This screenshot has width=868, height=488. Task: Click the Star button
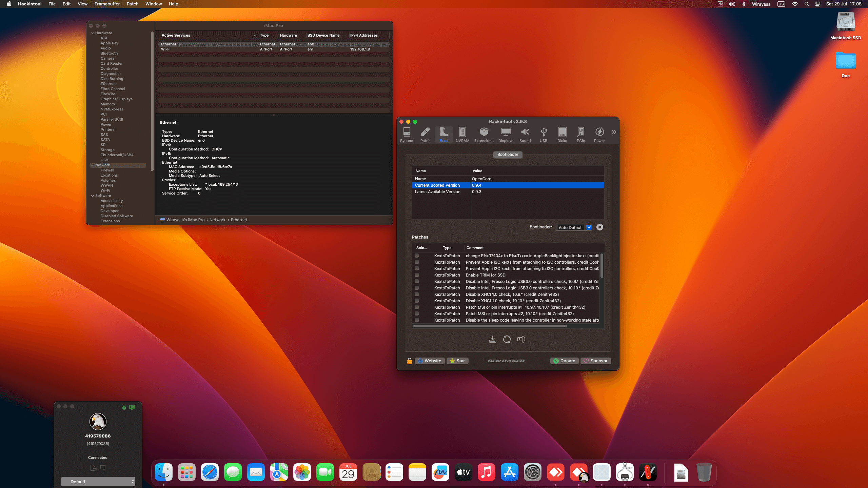click(457, 361)
